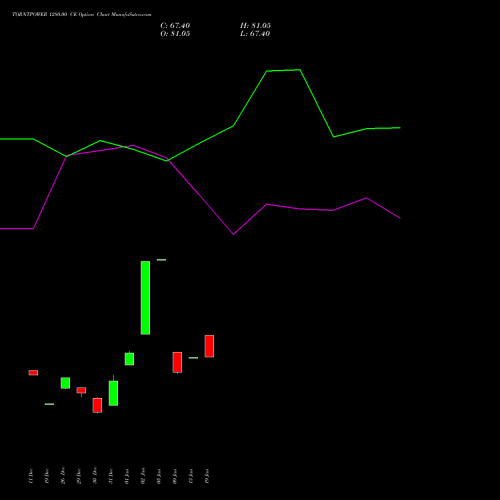Click the high price value H: 81.05
The image size is (500, 500).
click(x=255, y=26)
